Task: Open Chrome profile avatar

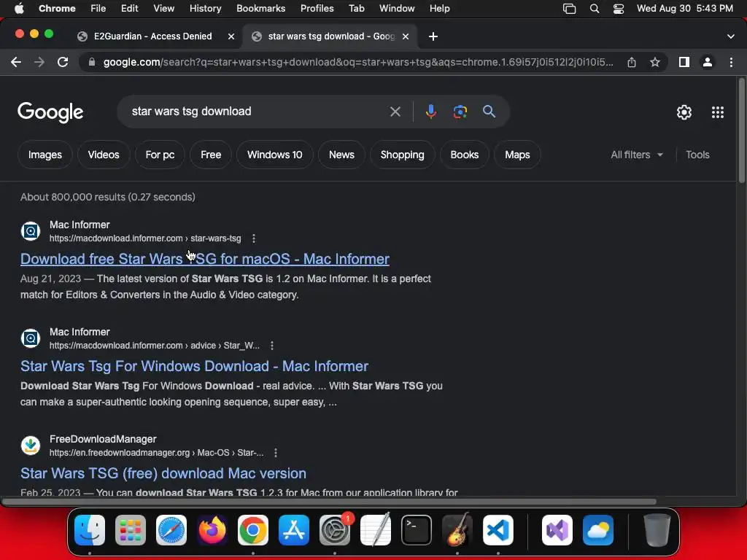Action: [708, 62]
